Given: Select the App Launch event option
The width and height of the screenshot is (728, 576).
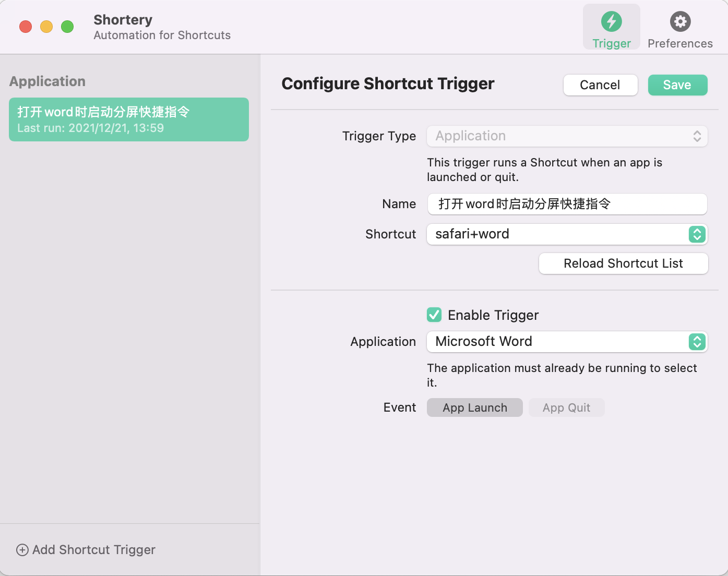Looking at the screenshot, I should [474, 407].
